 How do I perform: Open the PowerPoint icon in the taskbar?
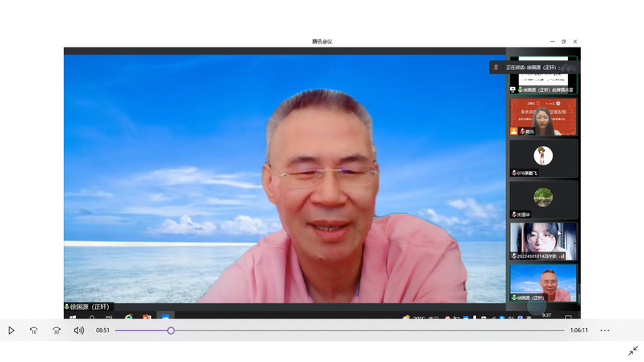pos(147,318)
